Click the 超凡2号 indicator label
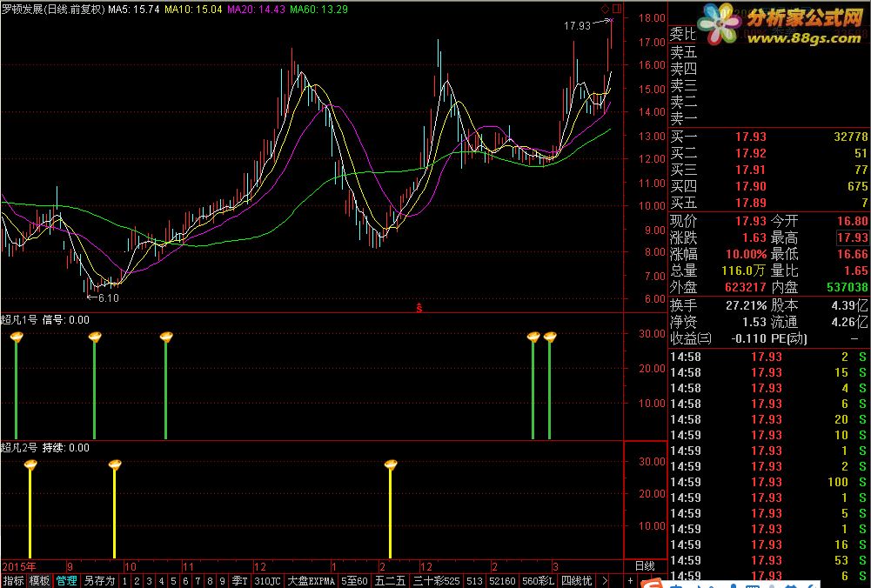The width and height of the screenshot is (871, 588). point(19,447)
